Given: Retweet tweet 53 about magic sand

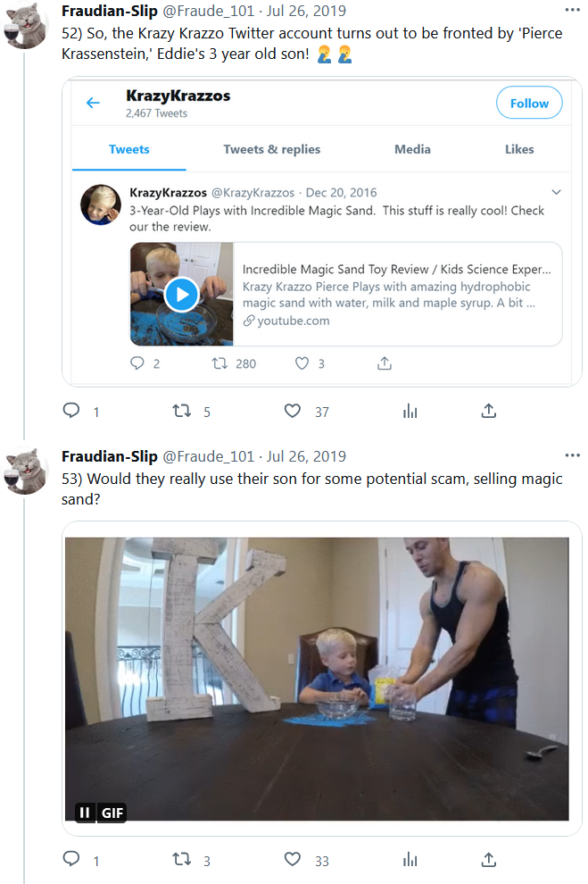Looking at the screenshot, I should [182, 860].
